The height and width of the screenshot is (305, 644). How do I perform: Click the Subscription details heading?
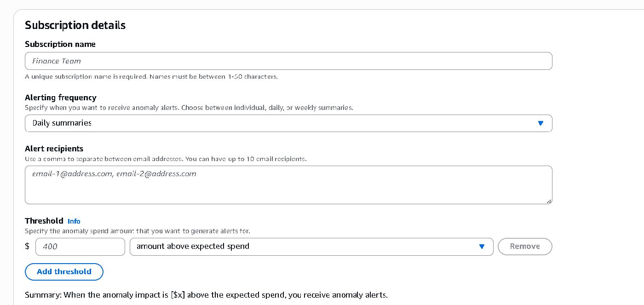[x=75, y=25]
